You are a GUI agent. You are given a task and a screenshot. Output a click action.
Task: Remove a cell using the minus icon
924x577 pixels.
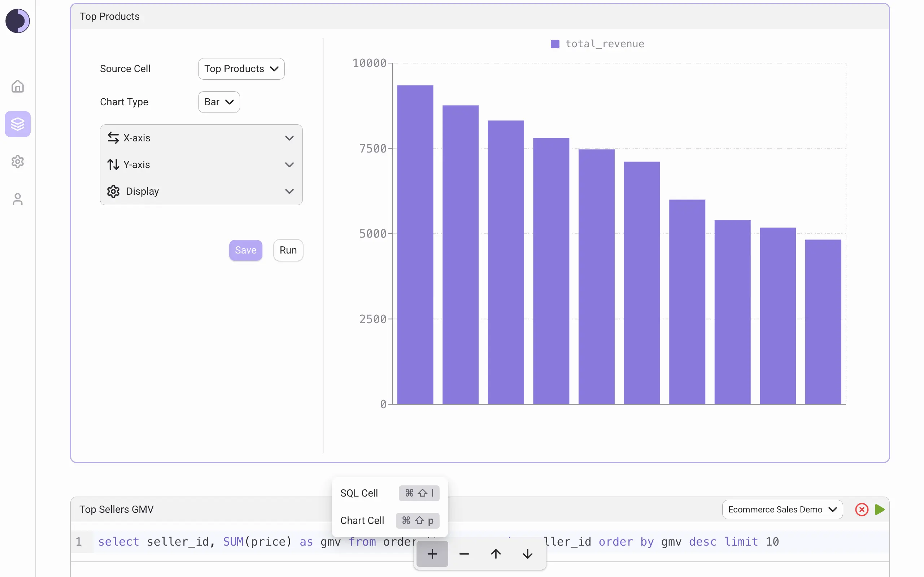pyautogui.click(x=463, y=554)
